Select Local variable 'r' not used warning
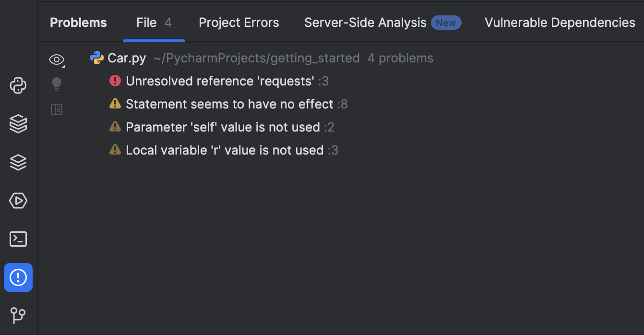Screen dimensions: 644x335 (225, 150)
